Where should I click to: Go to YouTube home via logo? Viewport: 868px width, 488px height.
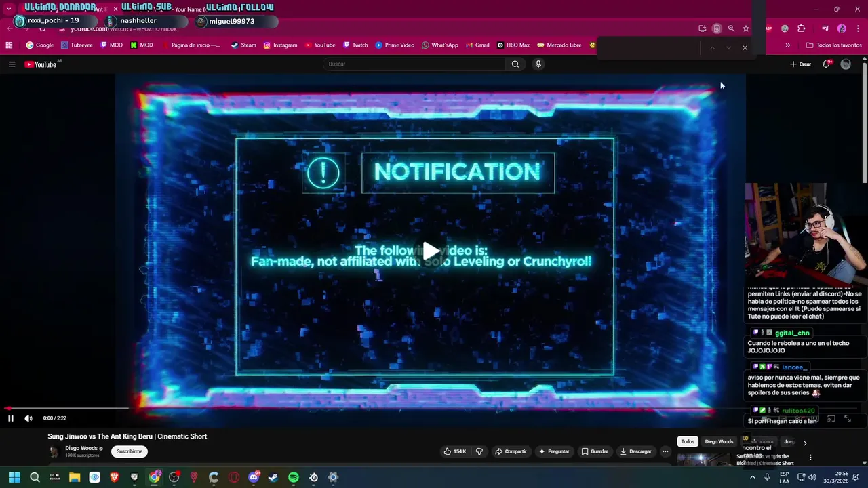[x=40, y=64]
